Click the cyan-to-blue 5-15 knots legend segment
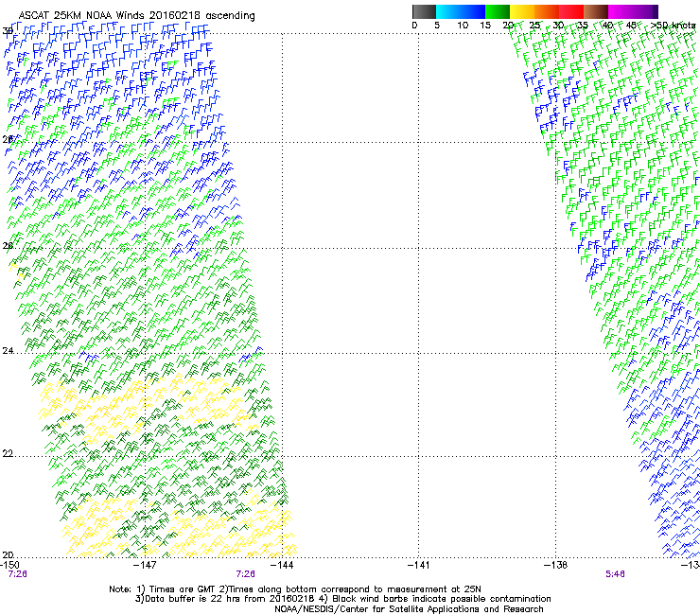 point(461,11)
